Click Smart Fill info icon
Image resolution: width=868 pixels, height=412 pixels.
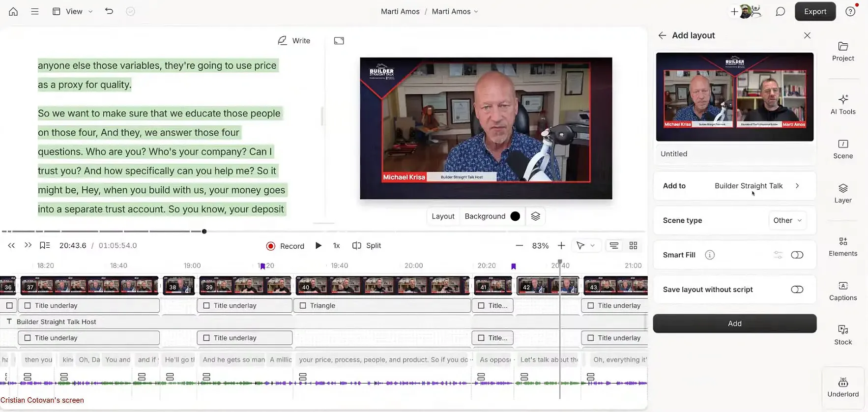[710, 255]
